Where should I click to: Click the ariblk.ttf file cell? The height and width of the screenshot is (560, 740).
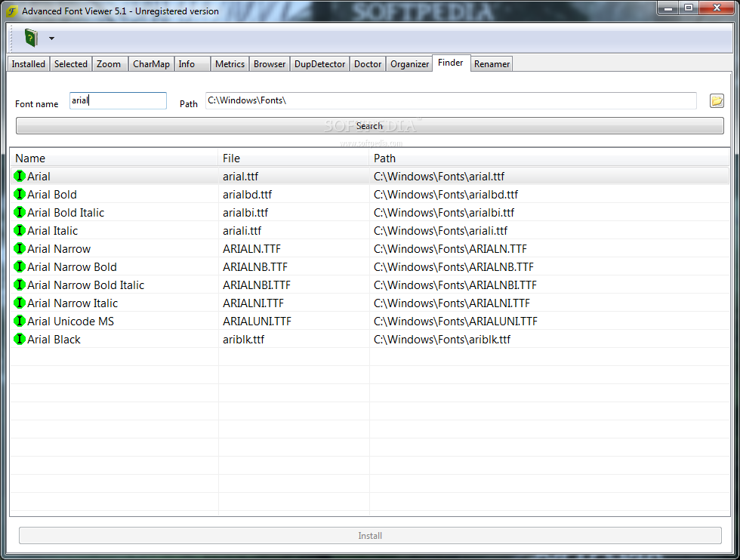click(243, 339)
